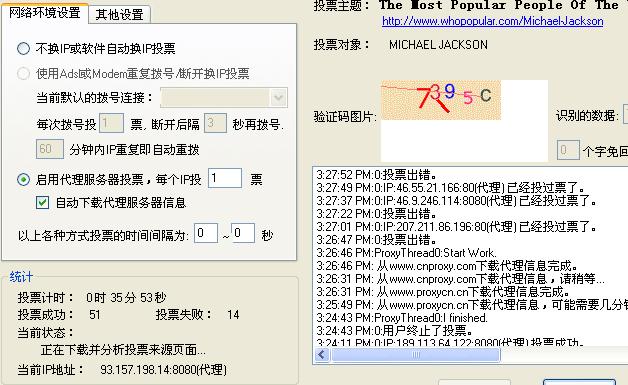Click the votes-per-IP input field
The height and width of the screenshot is (385, 628).
[225, 178]
